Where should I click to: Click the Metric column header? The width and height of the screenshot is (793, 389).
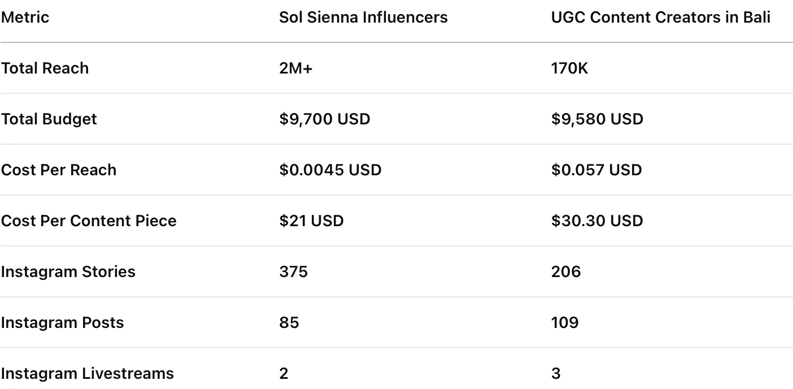pyautogui.click(x=25, y=17)
